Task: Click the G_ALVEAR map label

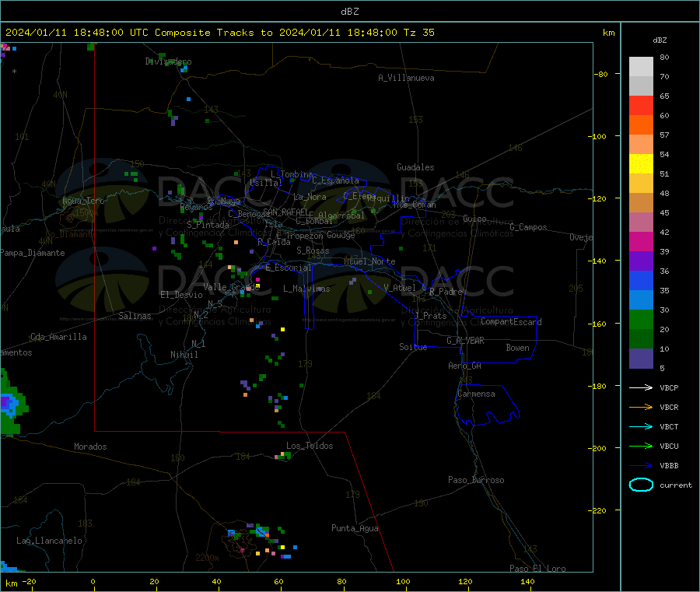Action: [x=465, y=341]
